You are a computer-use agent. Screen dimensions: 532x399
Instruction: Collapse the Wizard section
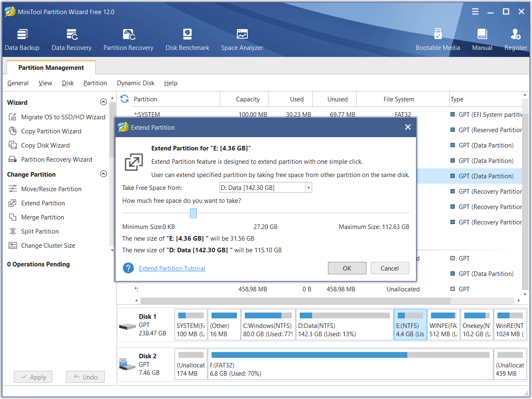pos(103,102)
